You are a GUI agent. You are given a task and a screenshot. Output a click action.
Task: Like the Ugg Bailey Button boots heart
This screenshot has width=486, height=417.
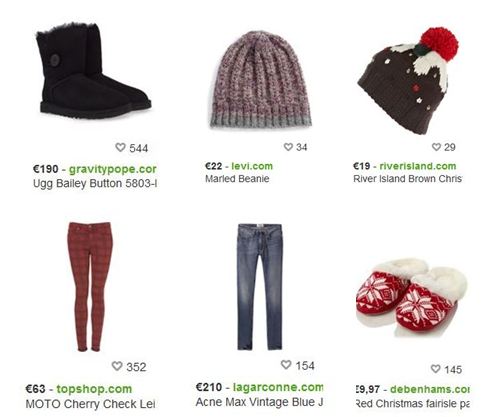click(120, 147)
